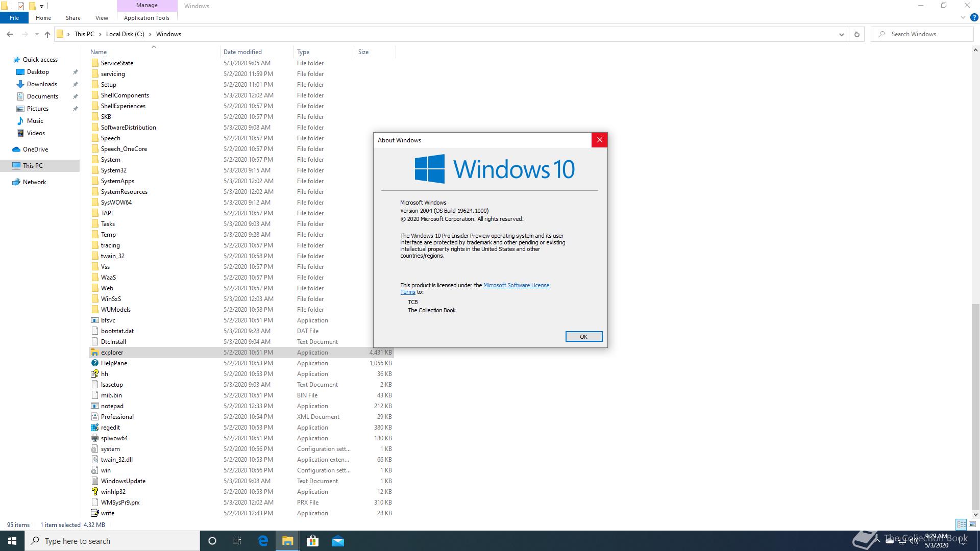Select the Manage contextual tab
980x551 pixels.
pyautogui.click(x=146, y=5)
